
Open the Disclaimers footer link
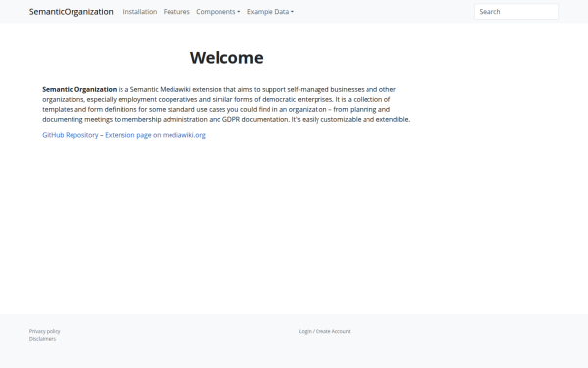tap(42, 339)
